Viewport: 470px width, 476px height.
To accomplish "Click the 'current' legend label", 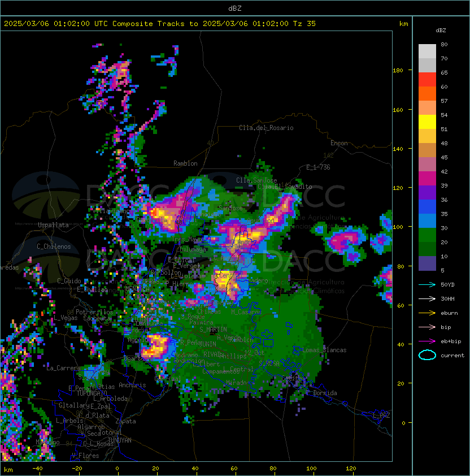I will [452, 355].
